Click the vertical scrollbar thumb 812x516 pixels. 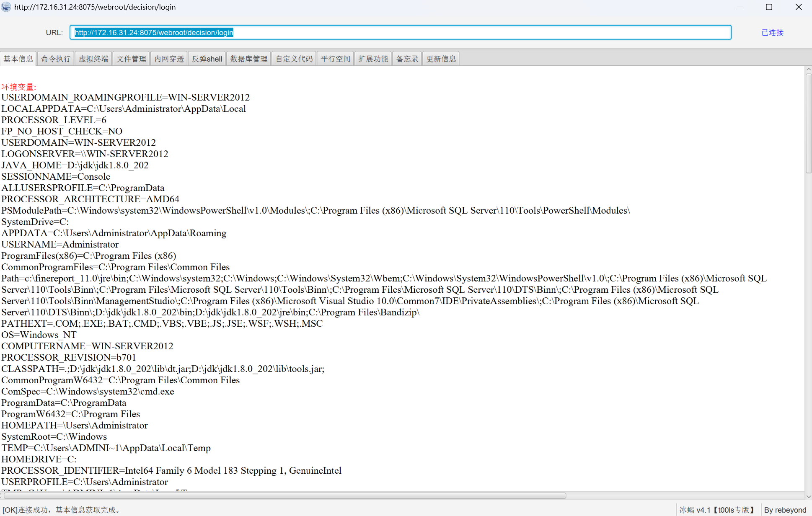point(808,124)
